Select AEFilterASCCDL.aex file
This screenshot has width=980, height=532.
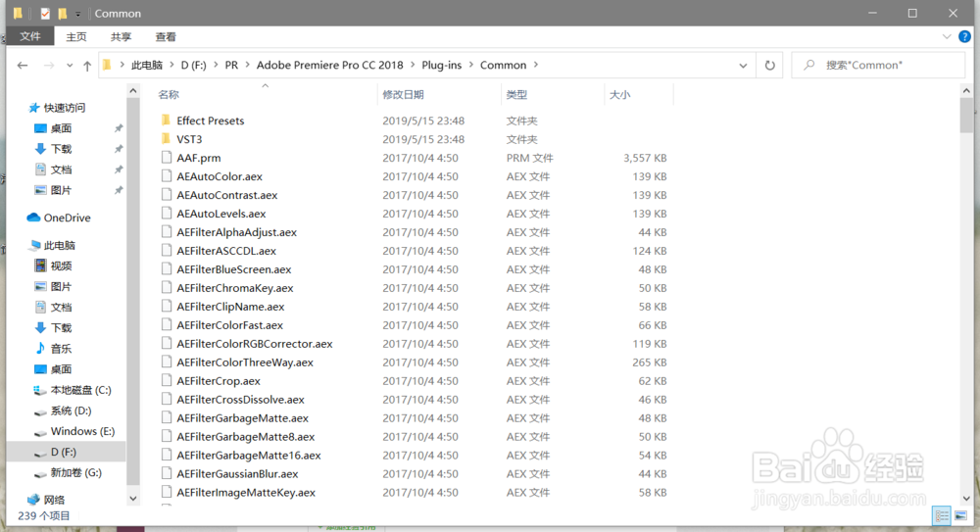tap(226, 251)
